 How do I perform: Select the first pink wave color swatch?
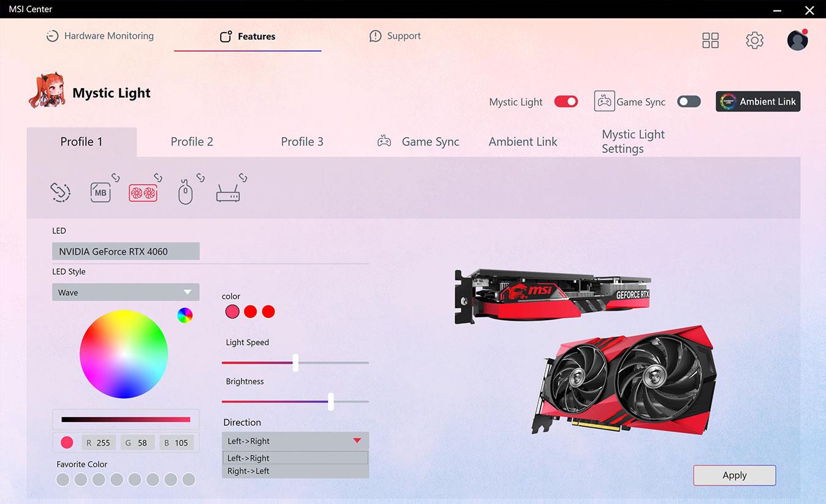pyautogui.click(x=232, y=312)
